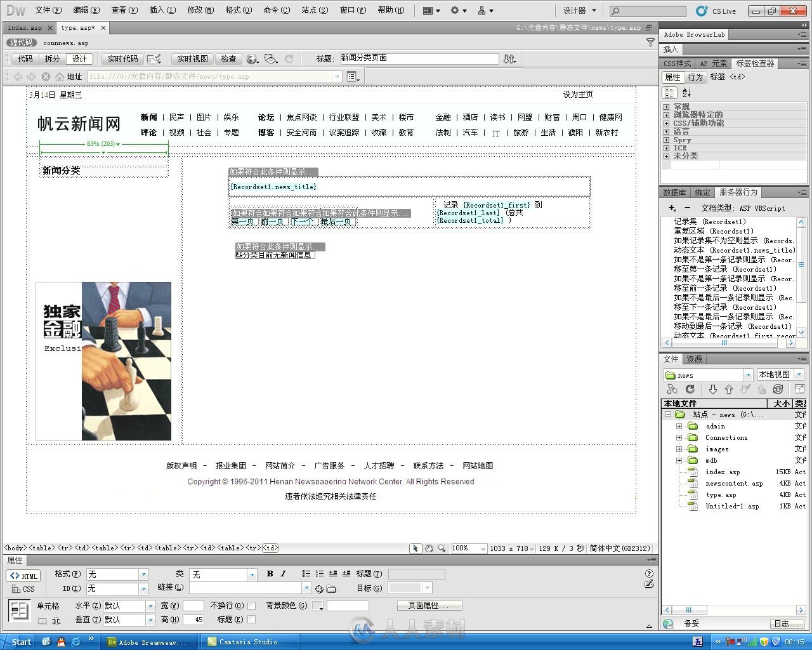Select the zoom magnifier tool in status bar

442,548
